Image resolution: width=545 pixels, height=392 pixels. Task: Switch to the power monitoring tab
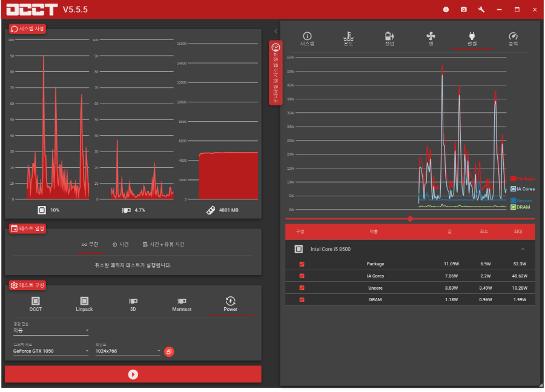coord(472,39)
